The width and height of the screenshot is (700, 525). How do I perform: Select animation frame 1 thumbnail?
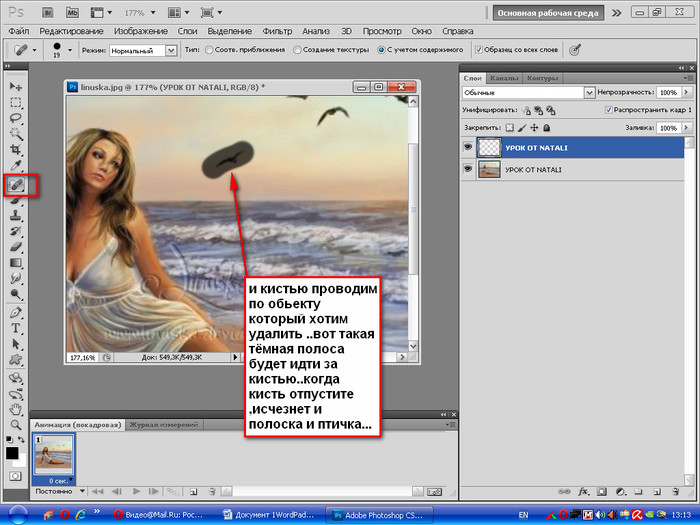[x=54, y=456]
